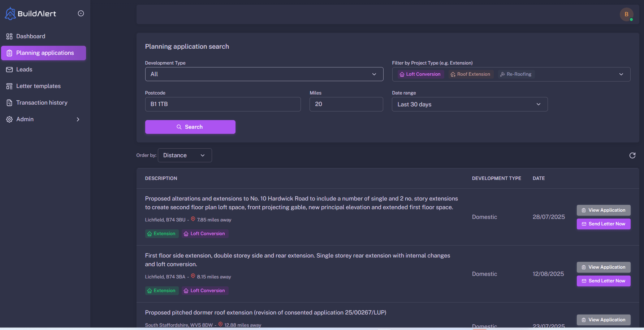Click the BuildAlert logo

click(30, 13)
